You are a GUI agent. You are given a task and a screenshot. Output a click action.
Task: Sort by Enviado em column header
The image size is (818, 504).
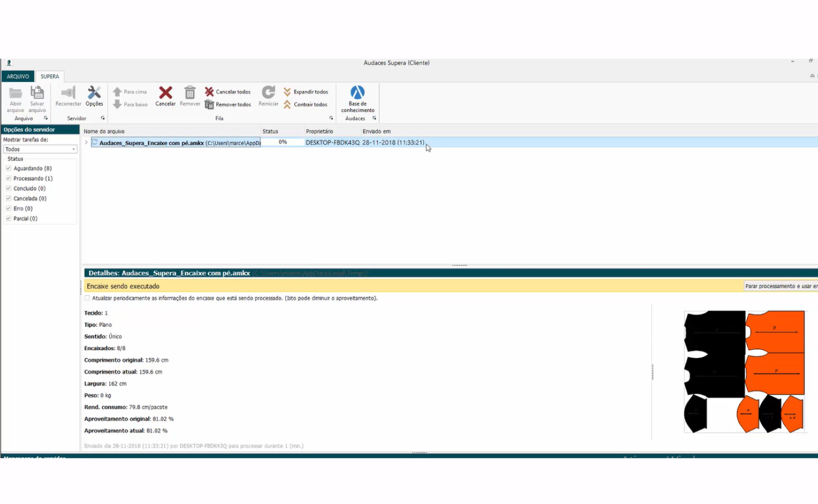click(x=377, y=131)
